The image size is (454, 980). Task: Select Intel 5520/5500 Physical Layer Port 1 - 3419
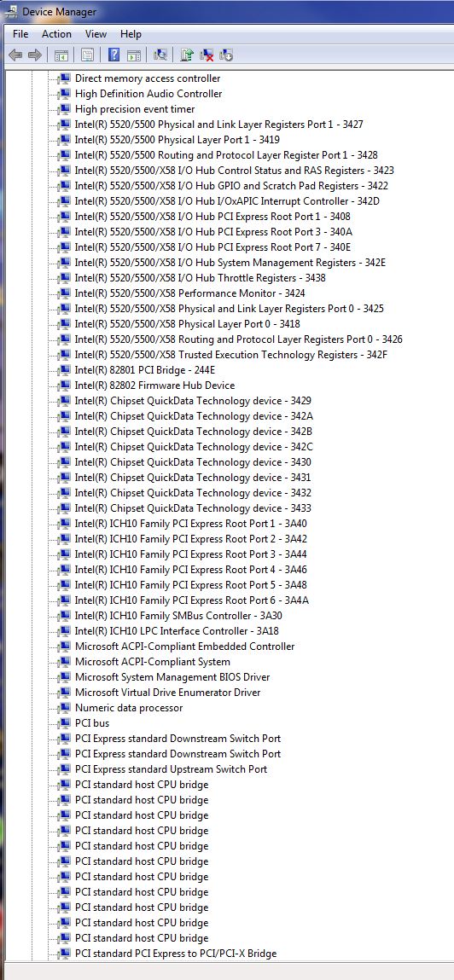click(x=177, y=140)
